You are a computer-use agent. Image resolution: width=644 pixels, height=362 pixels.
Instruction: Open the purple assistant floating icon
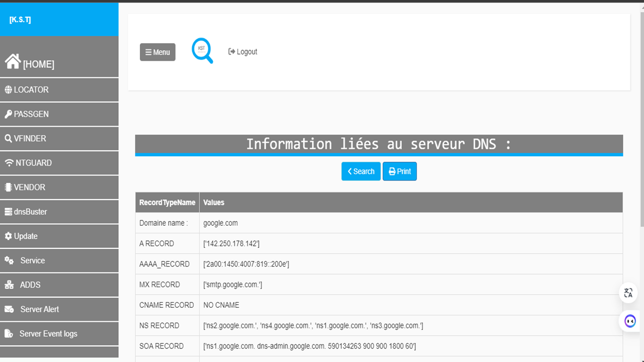click(630, 321)
